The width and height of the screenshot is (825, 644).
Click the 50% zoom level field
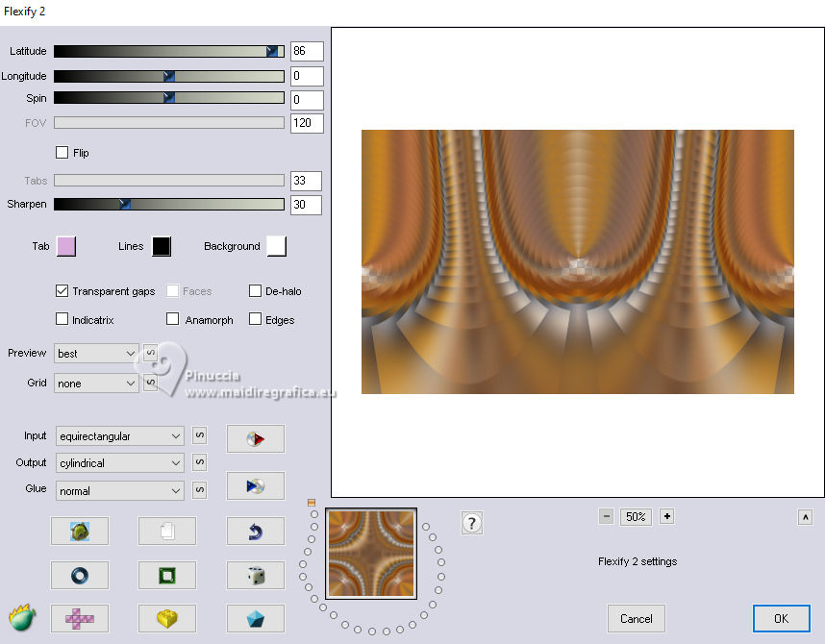[637, 517]
